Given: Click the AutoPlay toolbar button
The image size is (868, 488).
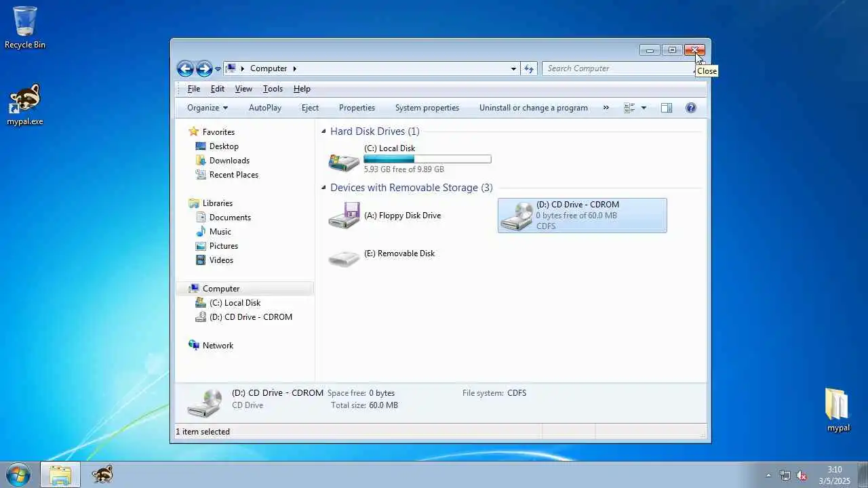Looking at the screenshot, I should point(265,108).
